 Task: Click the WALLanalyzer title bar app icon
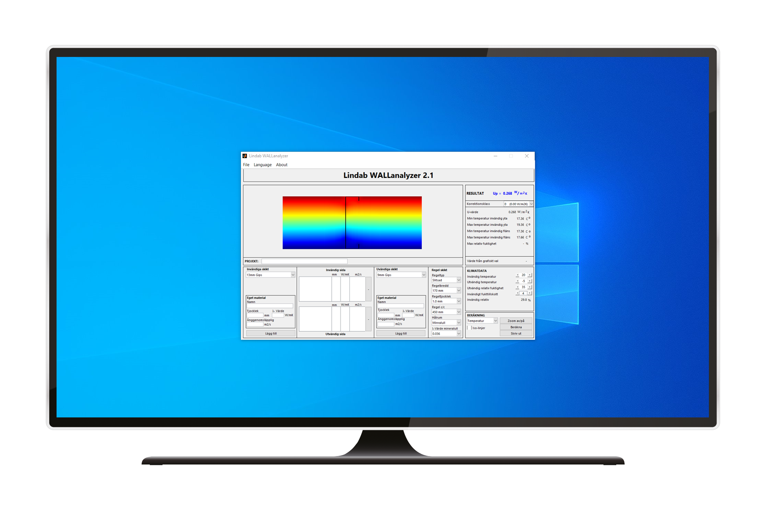[245, 156]
